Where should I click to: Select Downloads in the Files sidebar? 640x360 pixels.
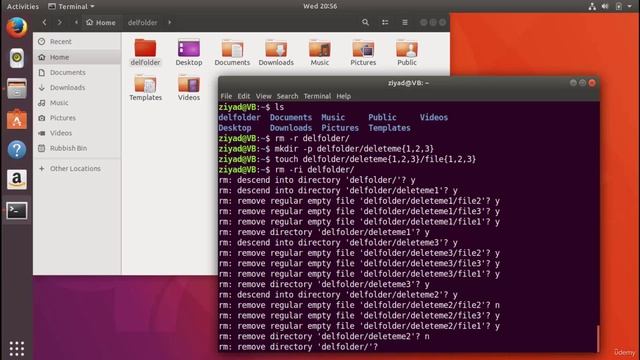[77, 87]
